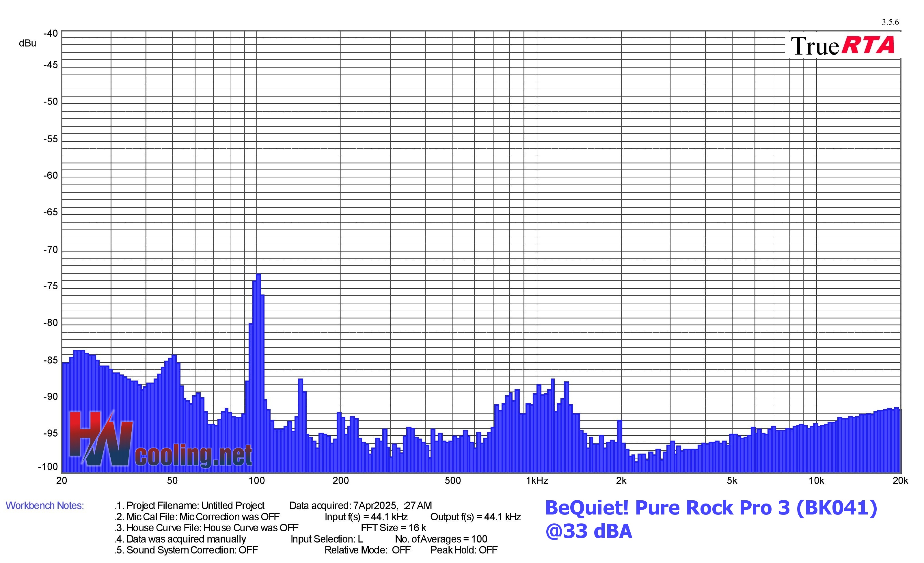Screen dimensions: 924x563
Task: Pick the 200 frequency axis label
Action: point(340,481)
